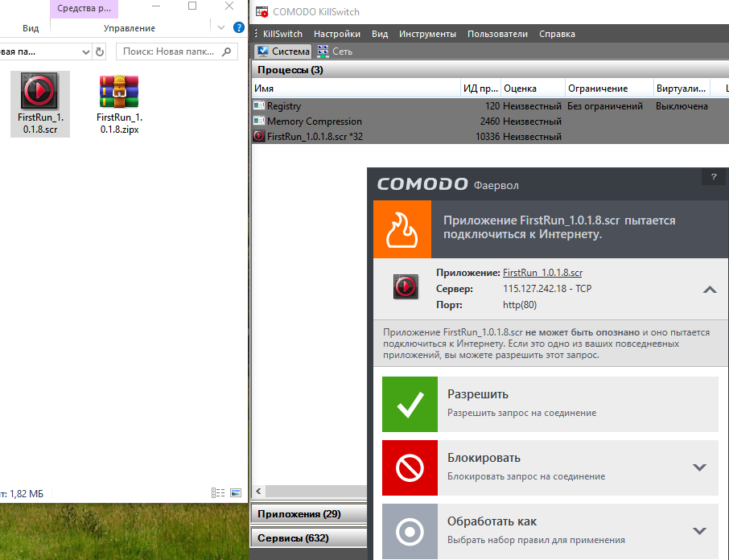Click the COMODO KillSwitch title icon
729x560 pixels.
pyautogui.click(x=262, y=11)
